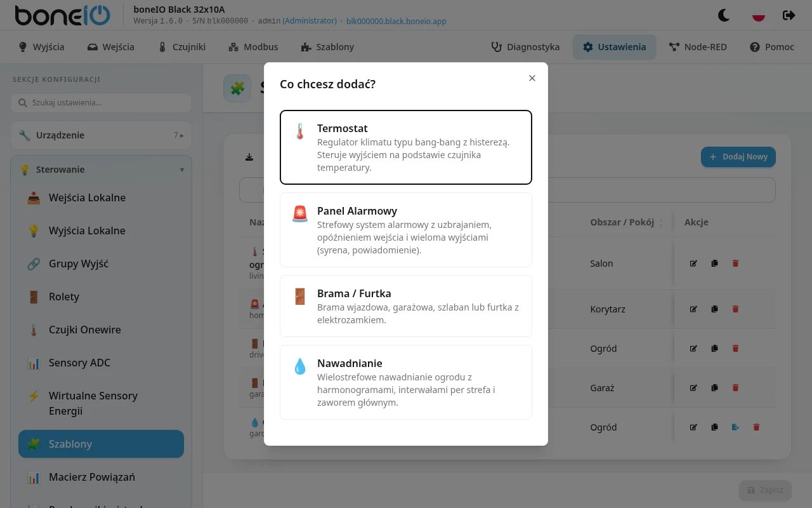Edit the template in the Salon row

[x=693, y=263]
